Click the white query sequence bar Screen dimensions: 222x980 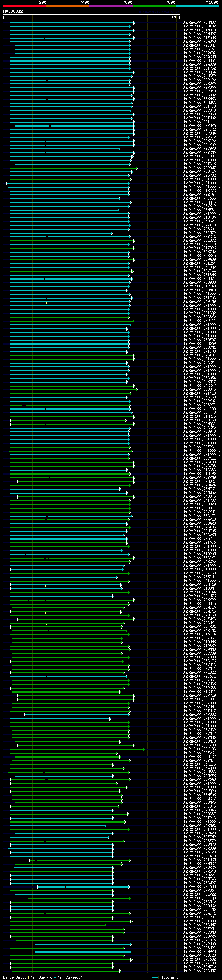click(x=92, y=15)
